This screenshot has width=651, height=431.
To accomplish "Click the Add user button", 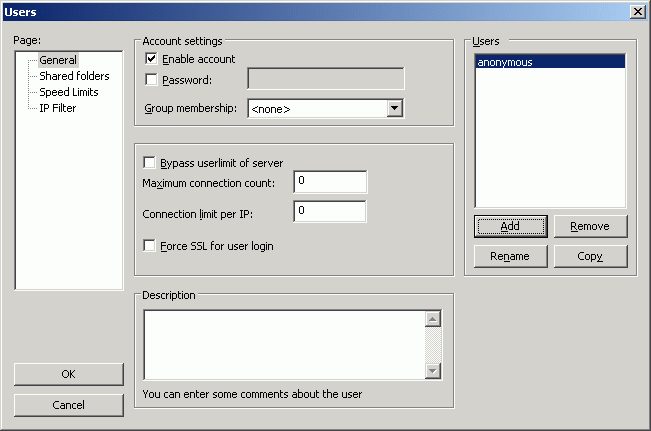I will [510, 226].
